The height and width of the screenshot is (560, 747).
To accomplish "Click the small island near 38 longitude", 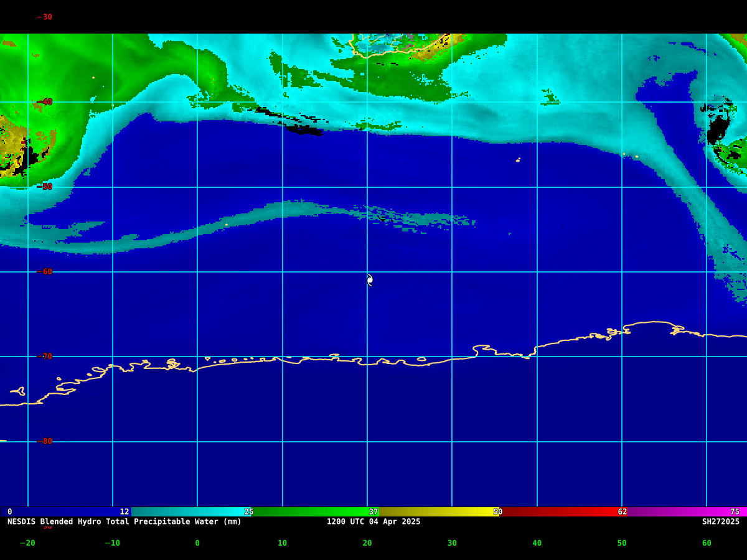I will pyautogui.click(x=518, y=160).
